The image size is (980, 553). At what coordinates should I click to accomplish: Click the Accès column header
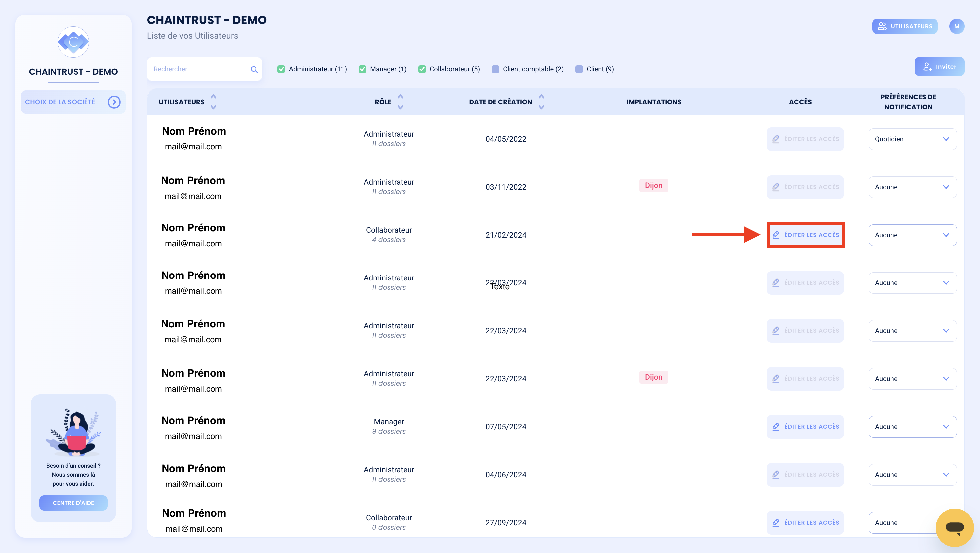800,102
